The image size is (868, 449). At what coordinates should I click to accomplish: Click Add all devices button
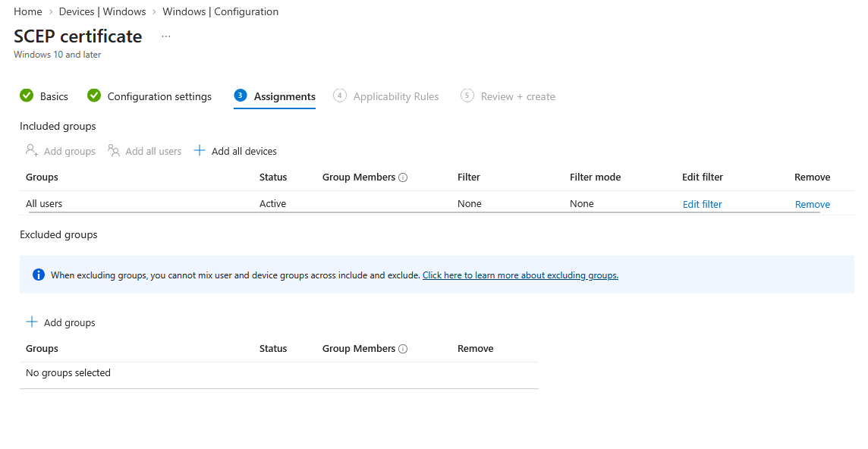[x=235, y=151]
